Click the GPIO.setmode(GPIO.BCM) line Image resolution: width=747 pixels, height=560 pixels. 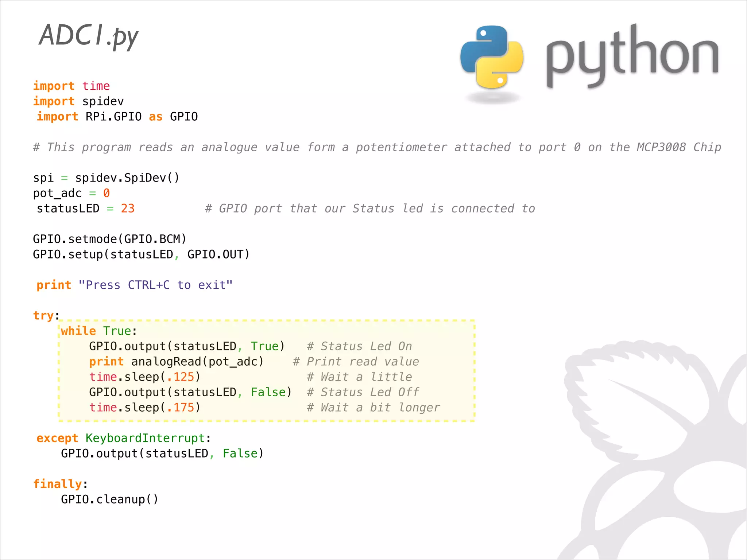[x=109, y=239]
